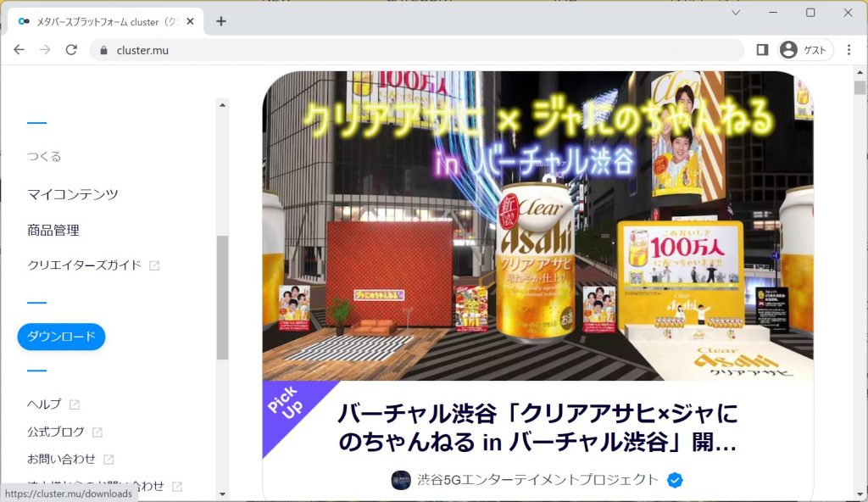Screen dimensions: 868x502
Task: Click the blue ダウンロード button
Action: [61, 337]
